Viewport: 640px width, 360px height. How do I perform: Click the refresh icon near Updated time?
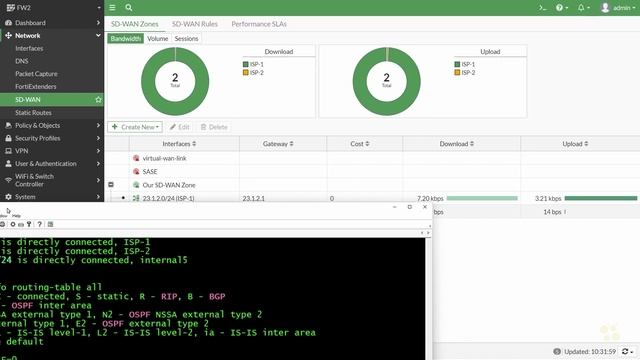(625, 351)
